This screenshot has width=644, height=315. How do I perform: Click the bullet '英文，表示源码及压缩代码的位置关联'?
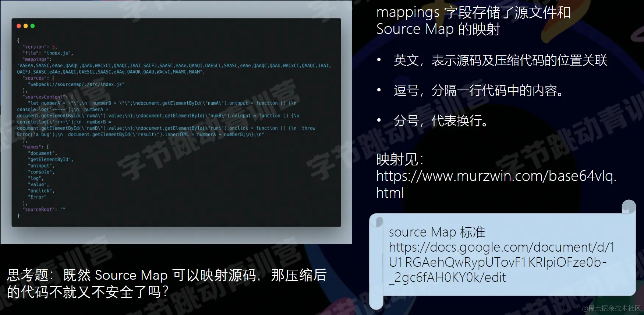pos(500,60)
